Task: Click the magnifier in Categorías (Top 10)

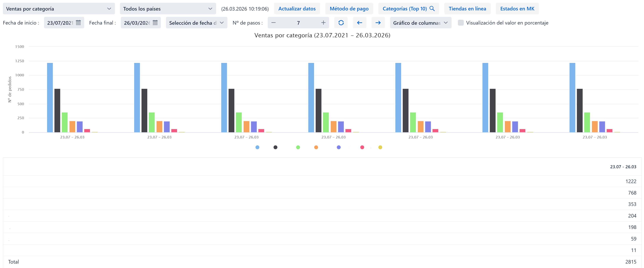Action: [x=432, y=9]
